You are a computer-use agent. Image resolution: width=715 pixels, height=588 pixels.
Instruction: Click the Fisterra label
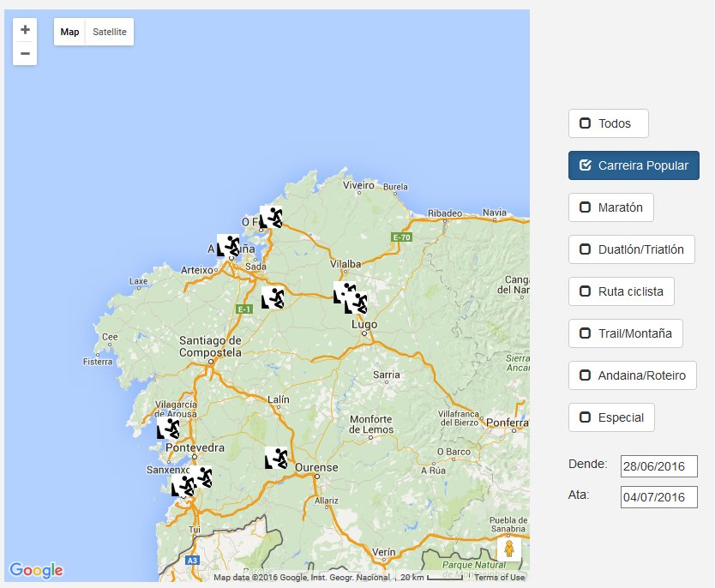tap(98, 362)
